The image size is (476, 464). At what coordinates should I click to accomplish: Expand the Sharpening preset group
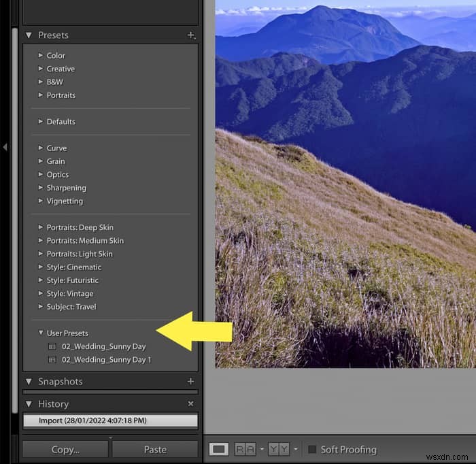40,188
